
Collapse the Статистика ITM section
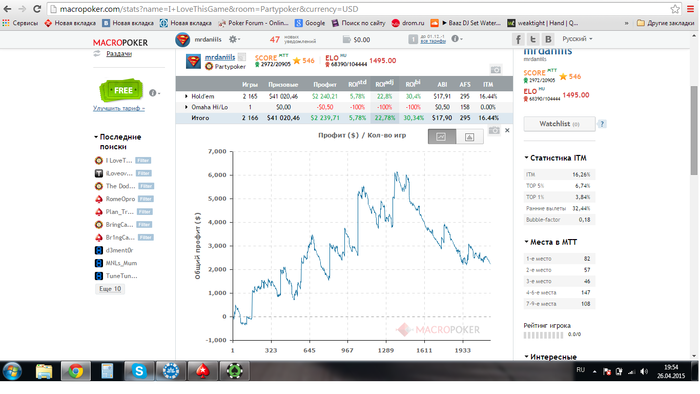[526, 158]
